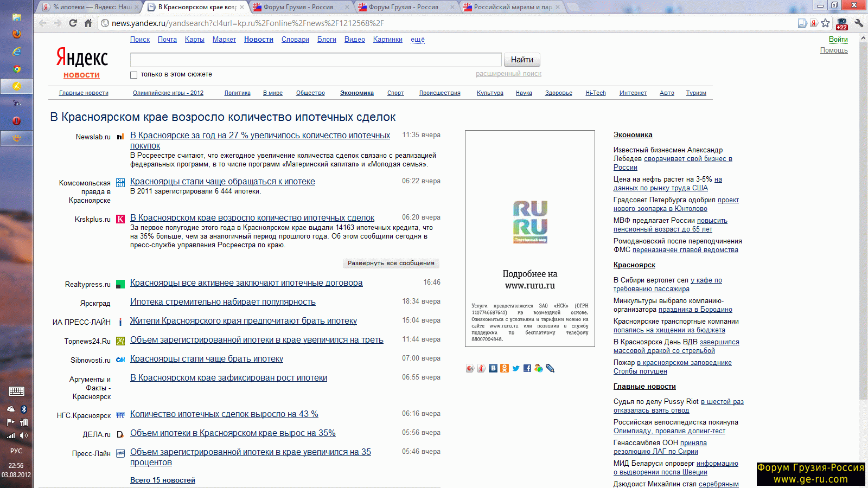Open the Помощь help link
The image size is (868, 488).
coord(834,50)
